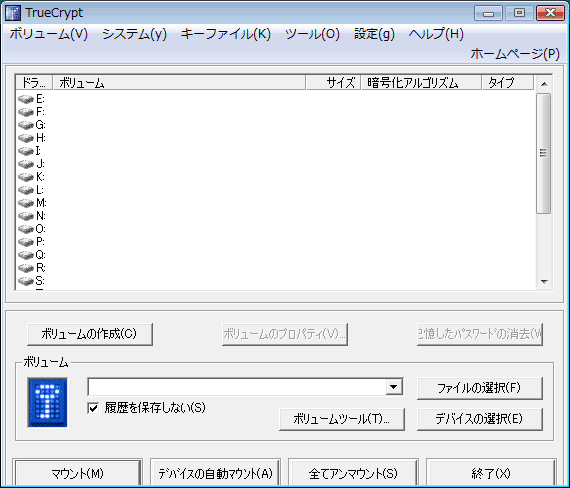Click the TrueCrypt title bar app icon

pos(13,13)
